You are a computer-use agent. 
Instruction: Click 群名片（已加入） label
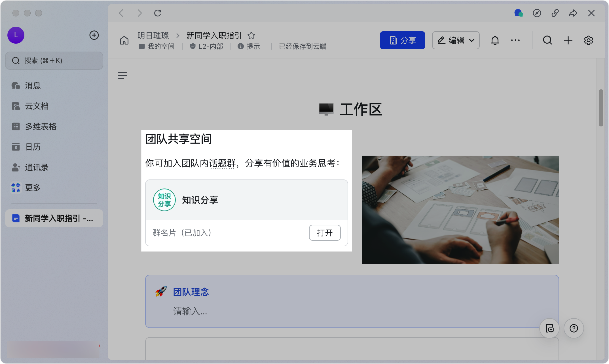point(182,233)
